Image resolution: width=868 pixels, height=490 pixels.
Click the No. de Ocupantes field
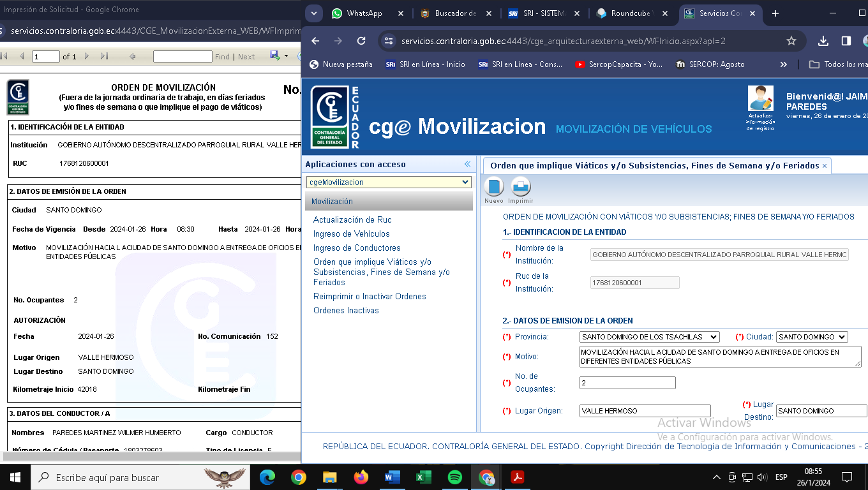pos(627,383)
